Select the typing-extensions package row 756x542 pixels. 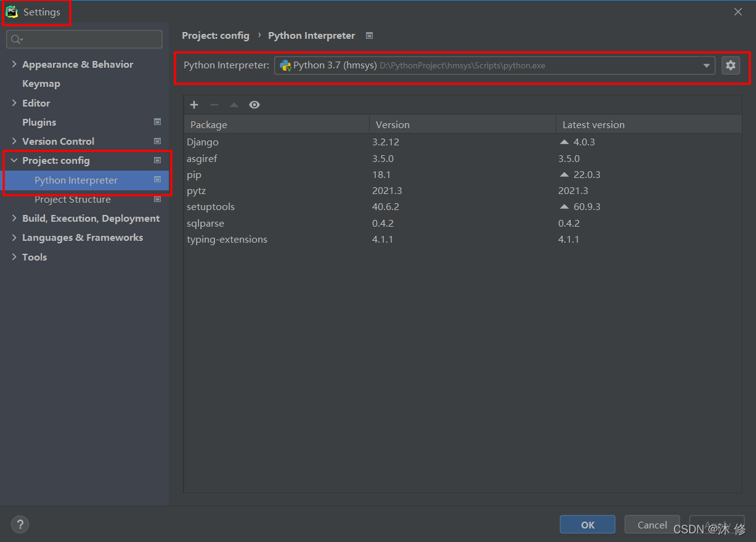463,240
